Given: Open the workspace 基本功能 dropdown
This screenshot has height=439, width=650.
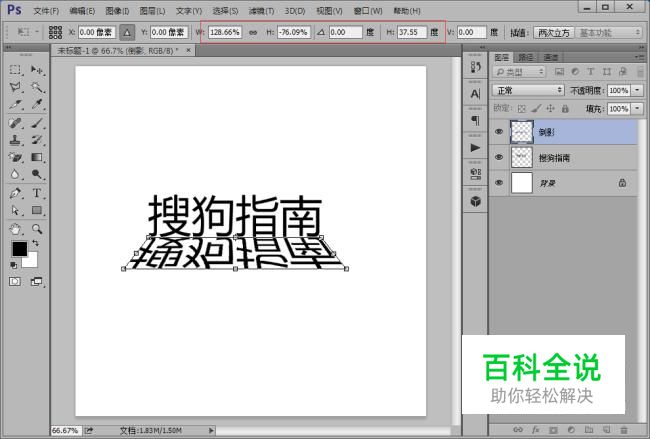Looking at the screenshot, I should [x=609, y=32].
